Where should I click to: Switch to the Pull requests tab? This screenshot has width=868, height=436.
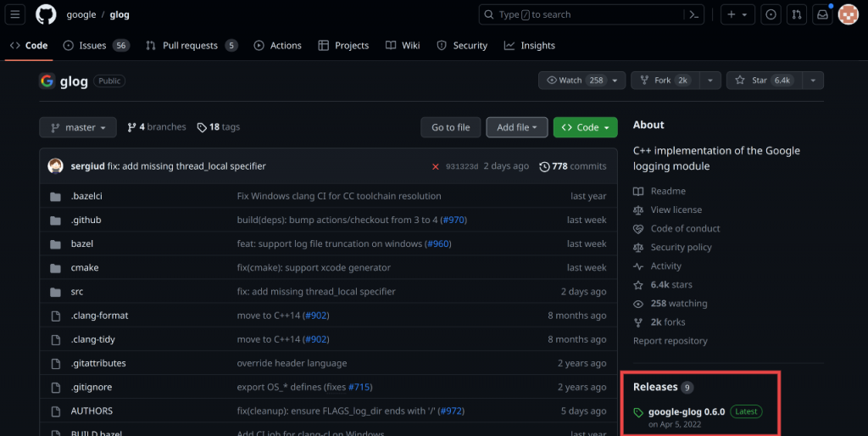(192, 46)
